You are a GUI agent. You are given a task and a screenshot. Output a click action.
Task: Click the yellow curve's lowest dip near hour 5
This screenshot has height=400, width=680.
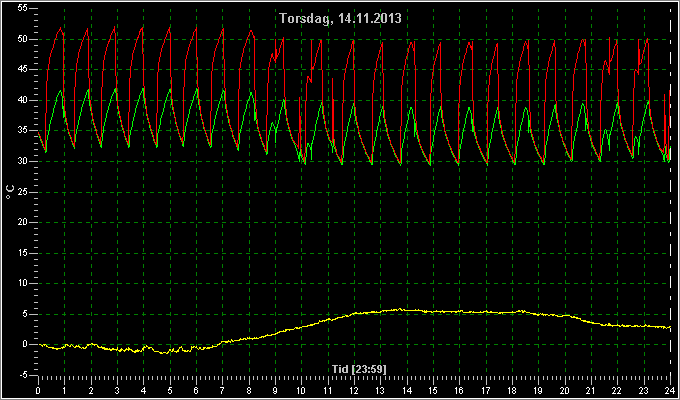coord(164,353)
